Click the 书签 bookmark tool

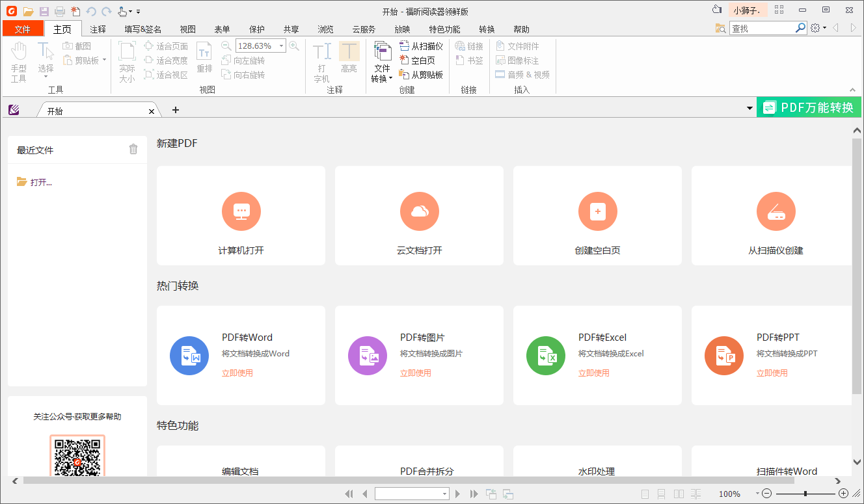pos(469,60)
